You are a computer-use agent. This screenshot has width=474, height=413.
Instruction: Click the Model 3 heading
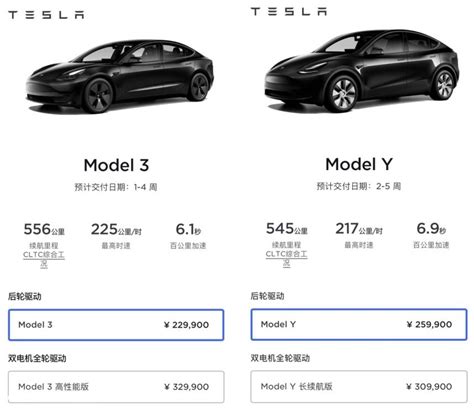[x=116, y=165]
